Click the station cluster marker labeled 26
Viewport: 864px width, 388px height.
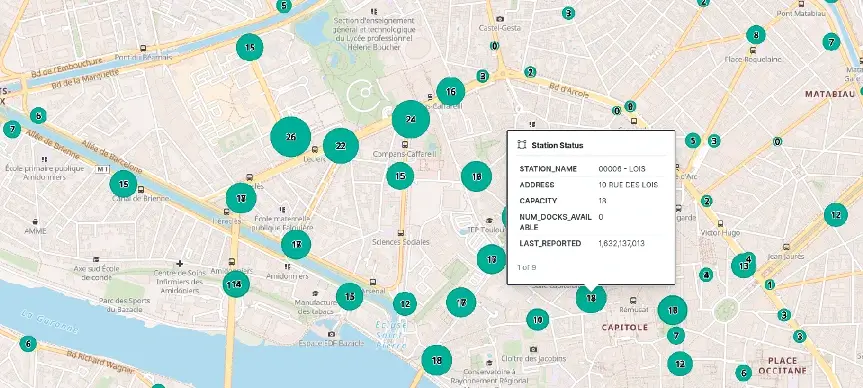pos(290,137)
